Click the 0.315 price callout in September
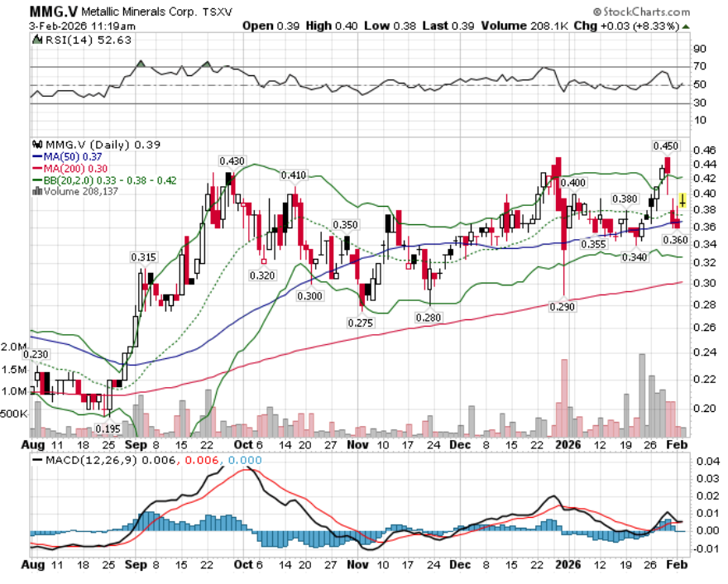The image size is (728, 584). click(143, 257)
